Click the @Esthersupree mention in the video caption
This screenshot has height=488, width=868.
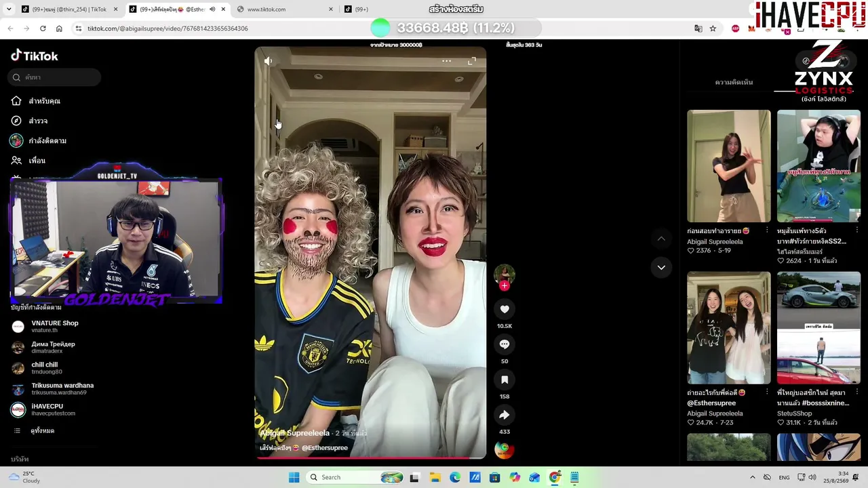coord(325,448)
